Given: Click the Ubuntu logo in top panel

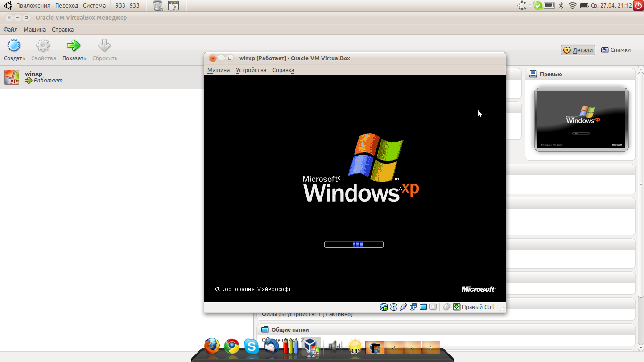Looking at the screenshot, I should tap(8, 6).
